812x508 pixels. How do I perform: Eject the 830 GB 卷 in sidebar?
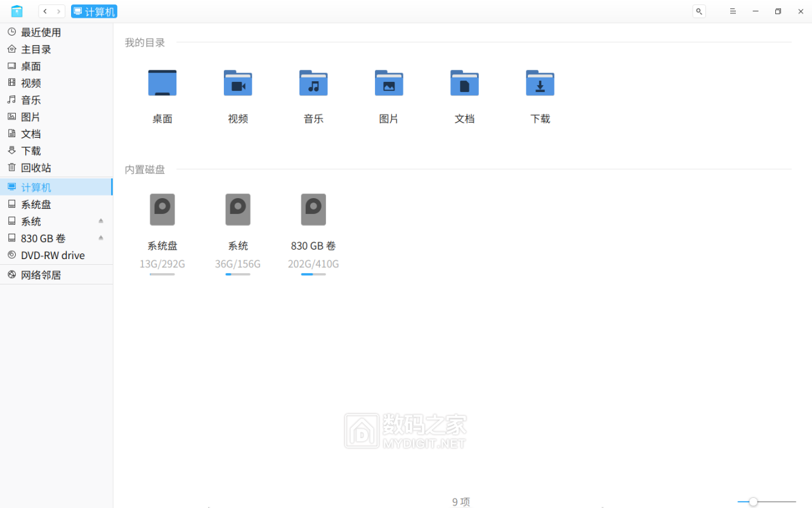[x=101, y=238]
